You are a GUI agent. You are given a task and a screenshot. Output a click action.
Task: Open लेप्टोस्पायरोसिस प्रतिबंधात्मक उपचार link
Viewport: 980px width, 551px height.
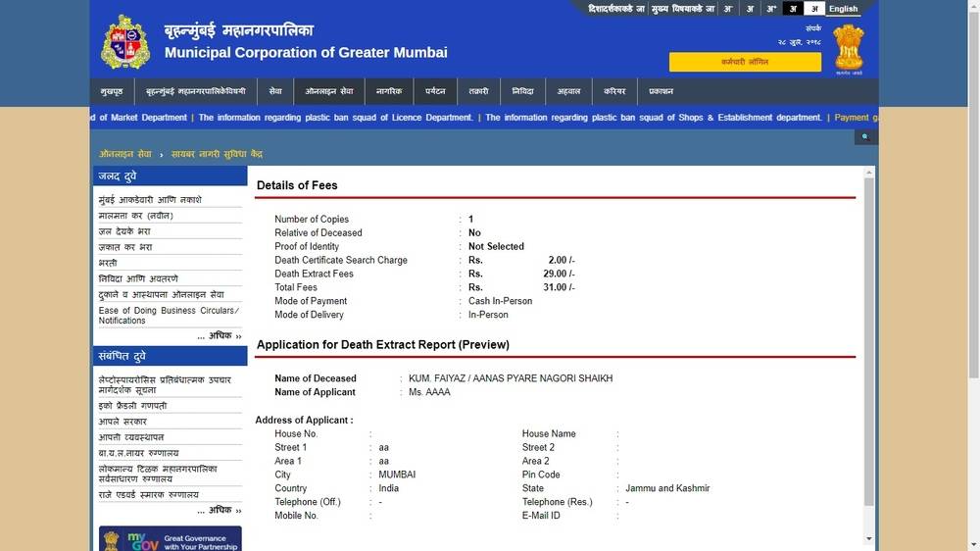165,384
